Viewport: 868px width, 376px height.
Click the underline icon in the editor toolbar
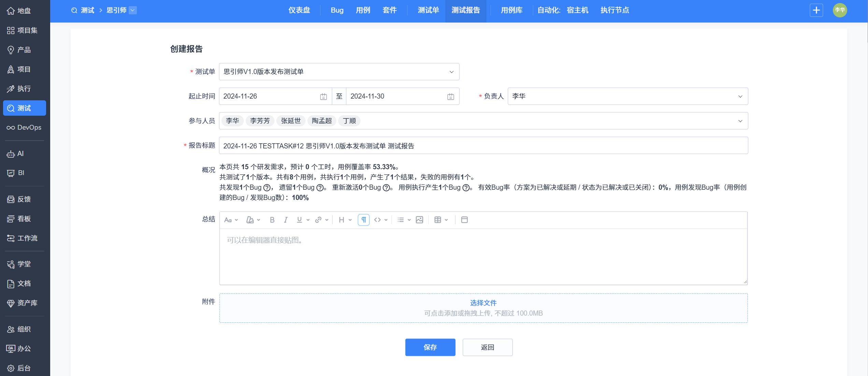(299, 220)
